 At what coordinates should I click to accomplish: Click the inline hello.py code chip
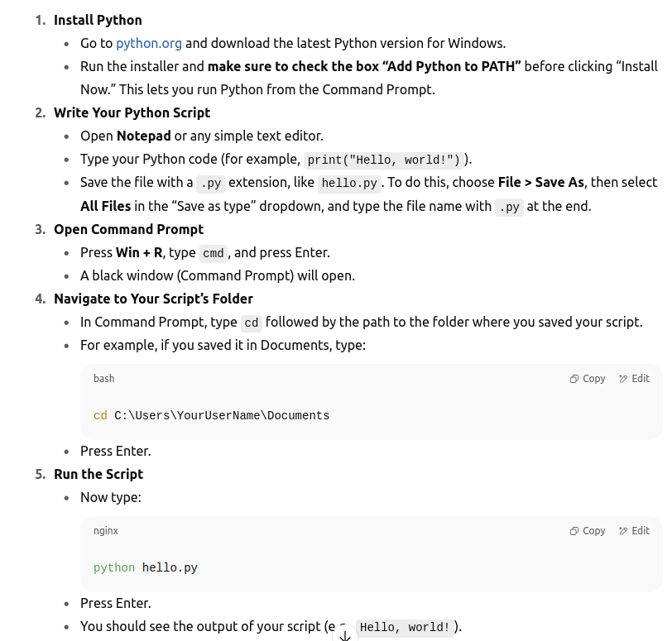point(349,183)
